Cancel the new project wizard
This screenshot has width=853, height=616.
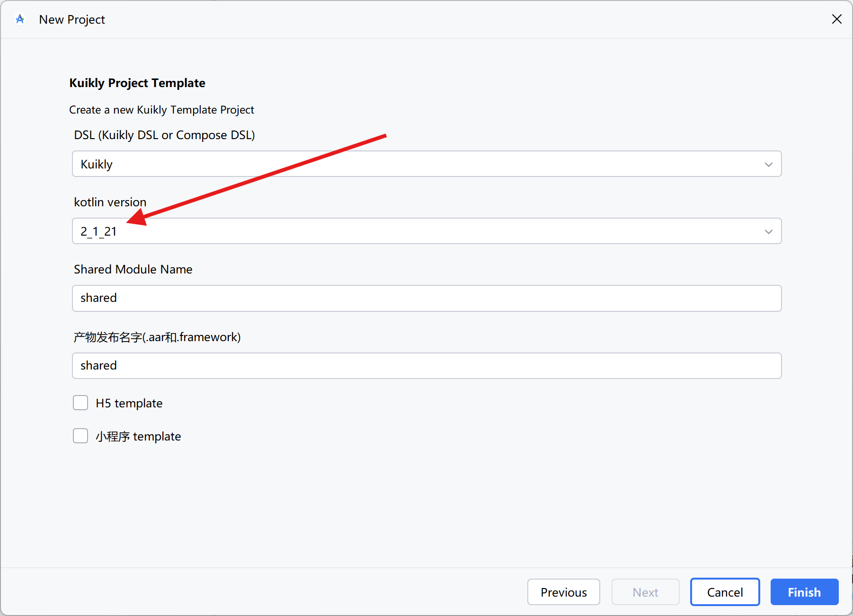pos(725,592)
